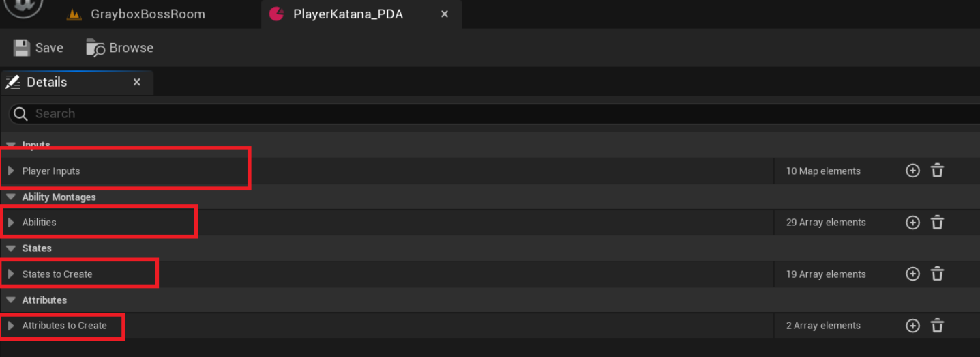Viewport: 980px width, 357px height.
Task: Browse to asset in Content Browser
Action: (120, 48)
